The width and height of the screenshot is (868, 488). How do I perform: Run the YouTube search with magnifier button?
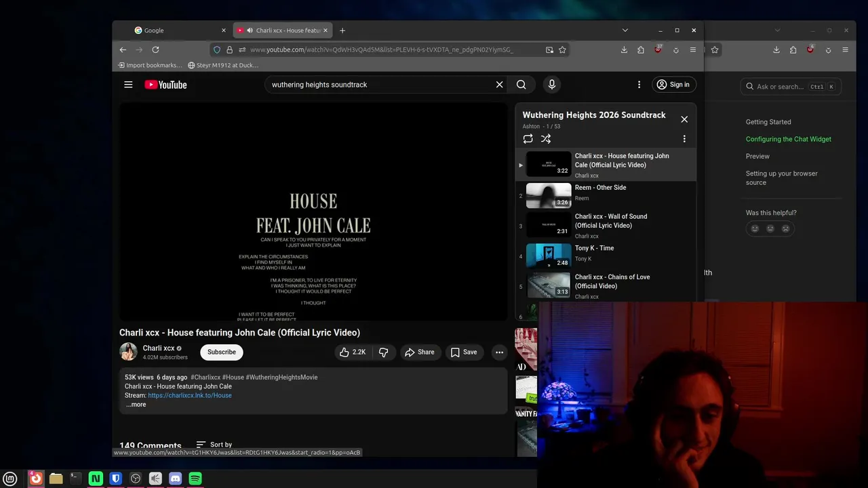(x=521, y=85)
